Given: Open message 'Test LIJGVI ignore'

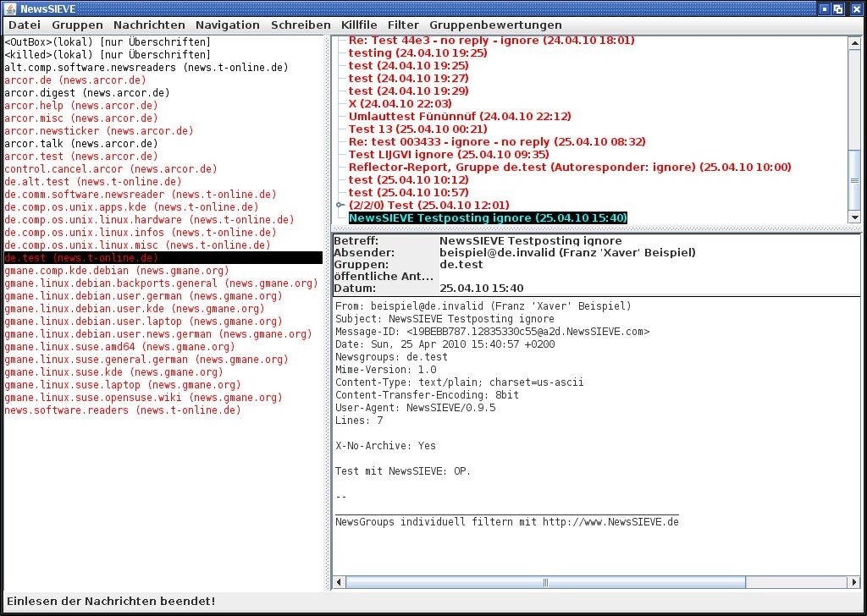Looking at the screenshot, I should click(449, 155).
